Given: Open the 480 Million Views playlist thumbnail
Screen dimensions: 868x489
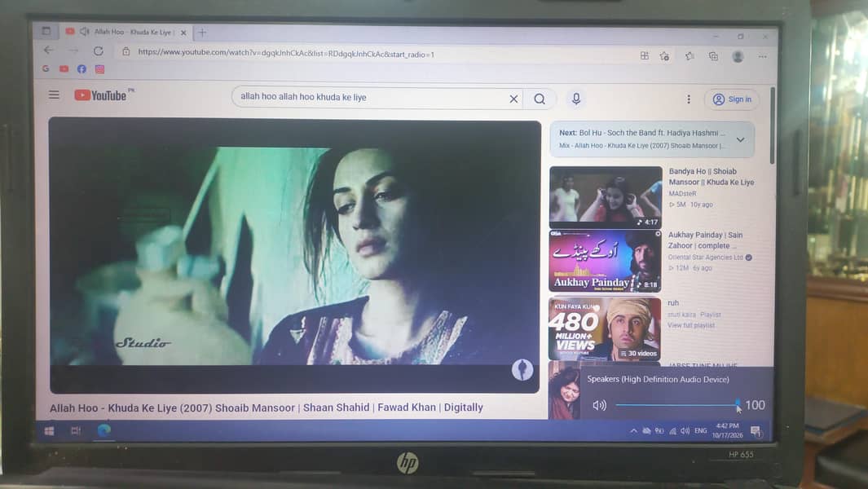Looking at the screenshot, I should (x=605, y=329).
